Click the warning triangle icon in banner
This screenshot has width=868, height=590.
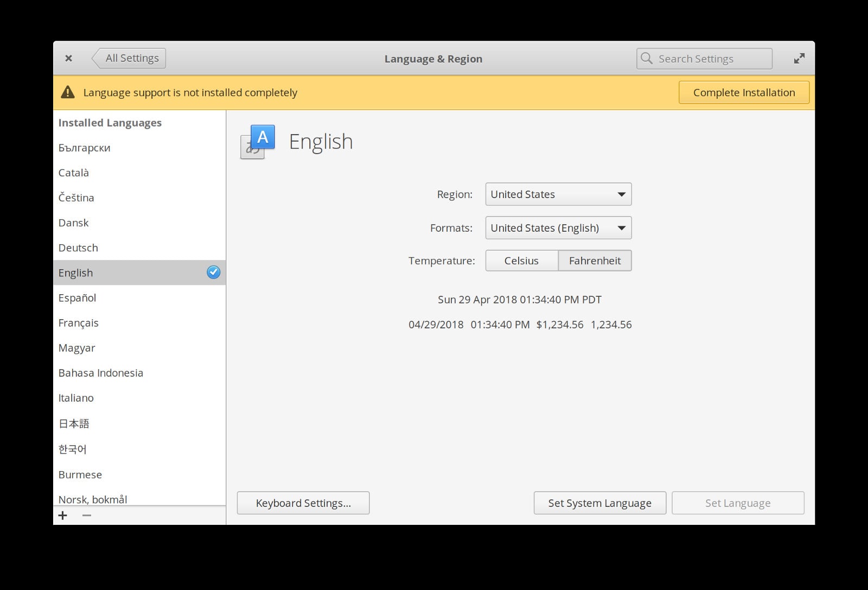(x=67, y=92)
